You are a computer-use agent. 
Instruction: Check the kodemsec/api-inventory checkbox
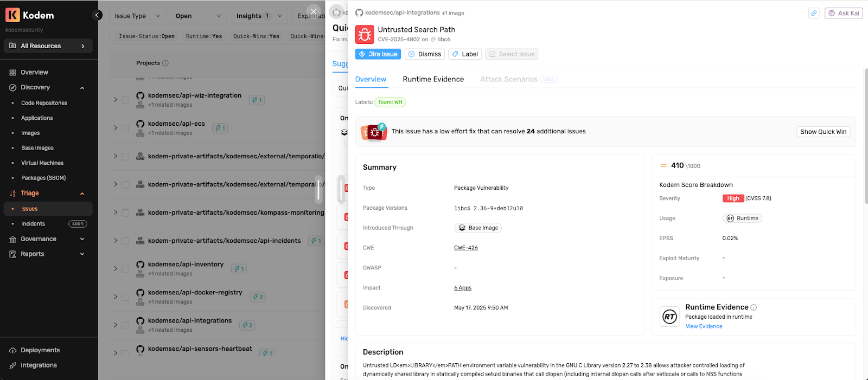125,269
